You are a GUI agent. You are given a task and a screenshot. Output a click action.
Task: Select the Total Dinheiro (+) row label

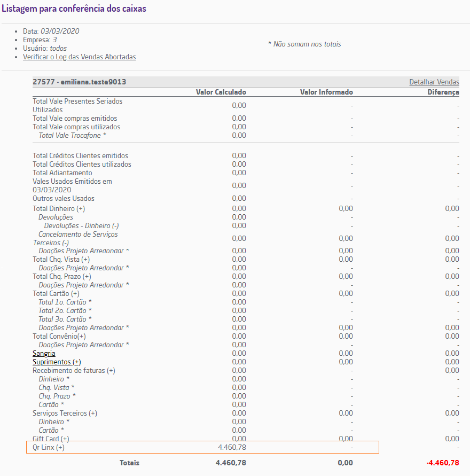[59, 208]
